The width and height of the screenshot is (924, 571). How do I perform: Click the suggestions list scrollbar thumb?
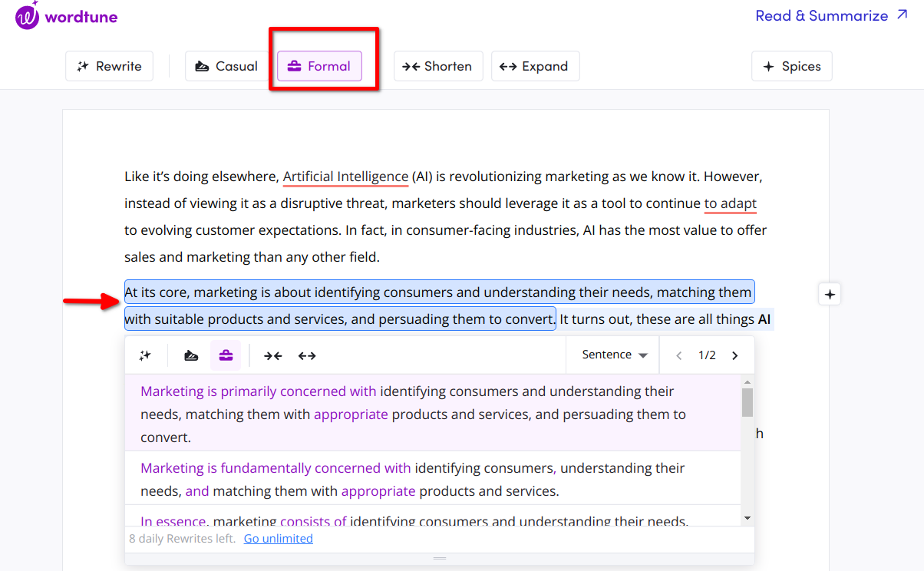tap(747, 402)
